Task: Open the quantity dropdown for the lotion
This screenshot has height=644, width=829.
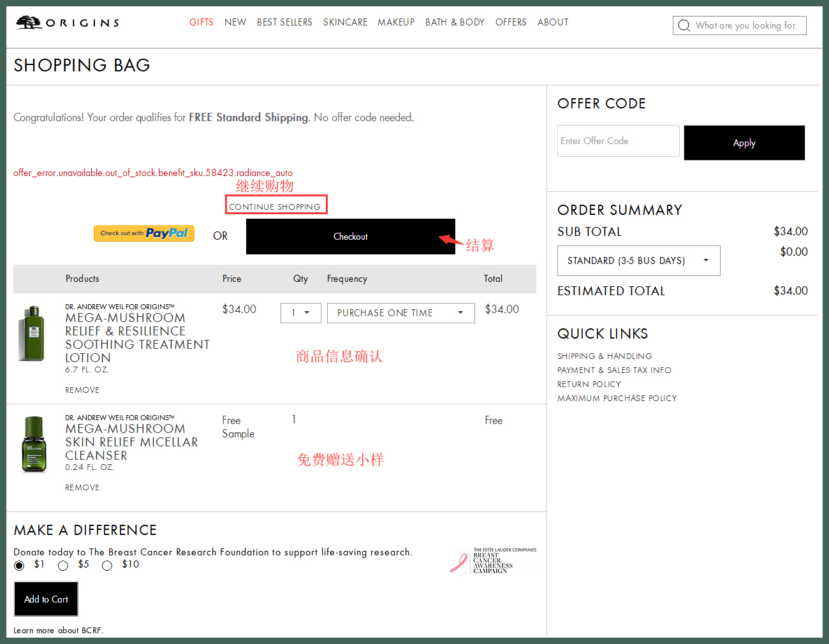Action: click(301, 313)
